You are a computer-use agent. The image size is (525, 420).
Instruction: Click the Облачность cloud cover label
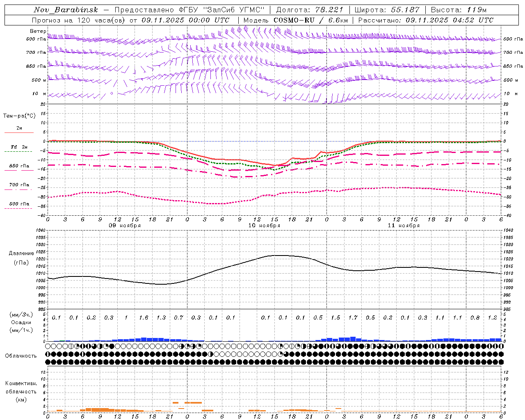click(21, 356)
